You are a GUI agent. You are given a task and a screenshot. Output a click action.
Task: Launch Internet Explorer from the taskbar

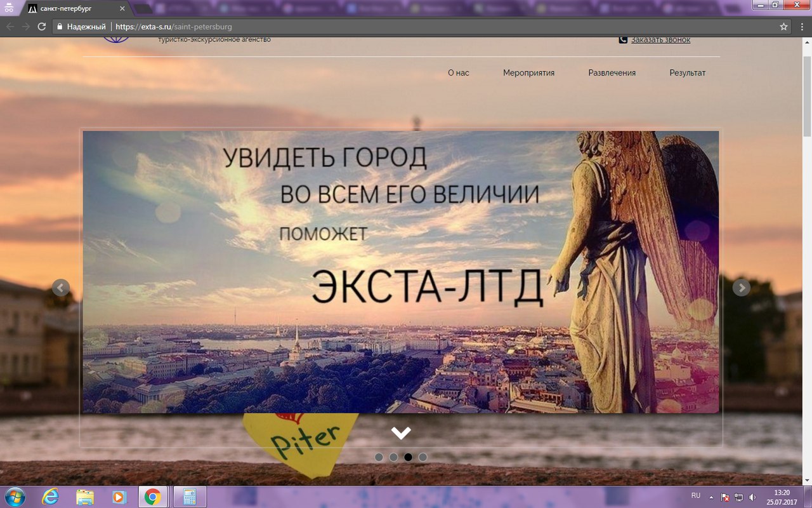(x=51, y=497)
